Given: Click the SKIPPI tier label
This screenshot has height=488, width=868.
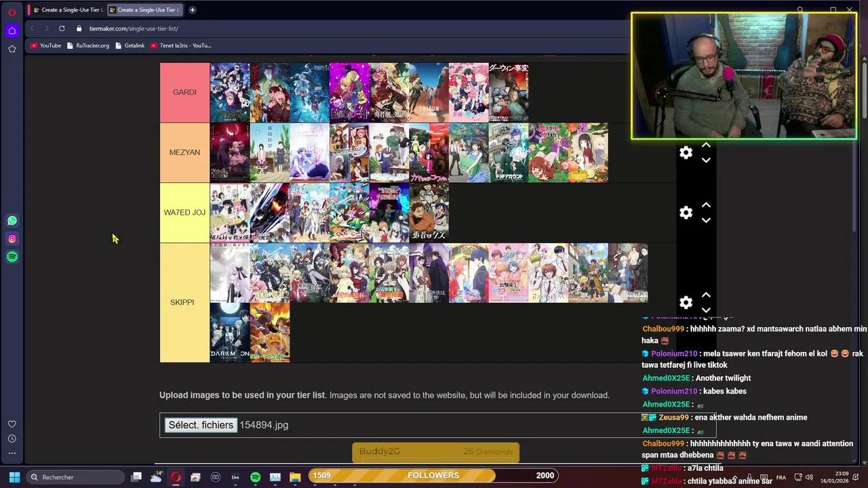Looking at the screenshot, I should 184,302.
